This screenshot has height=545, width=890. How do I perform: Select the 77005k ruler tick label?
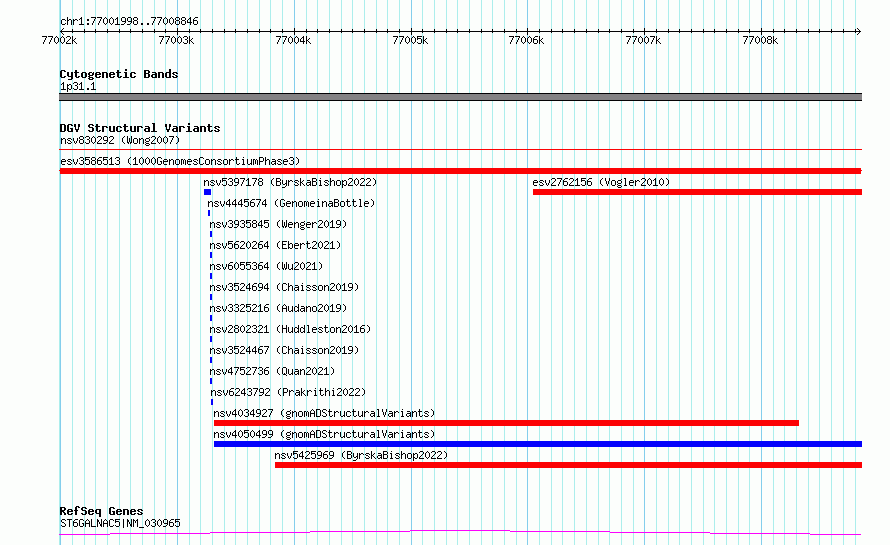pos(410,40)
